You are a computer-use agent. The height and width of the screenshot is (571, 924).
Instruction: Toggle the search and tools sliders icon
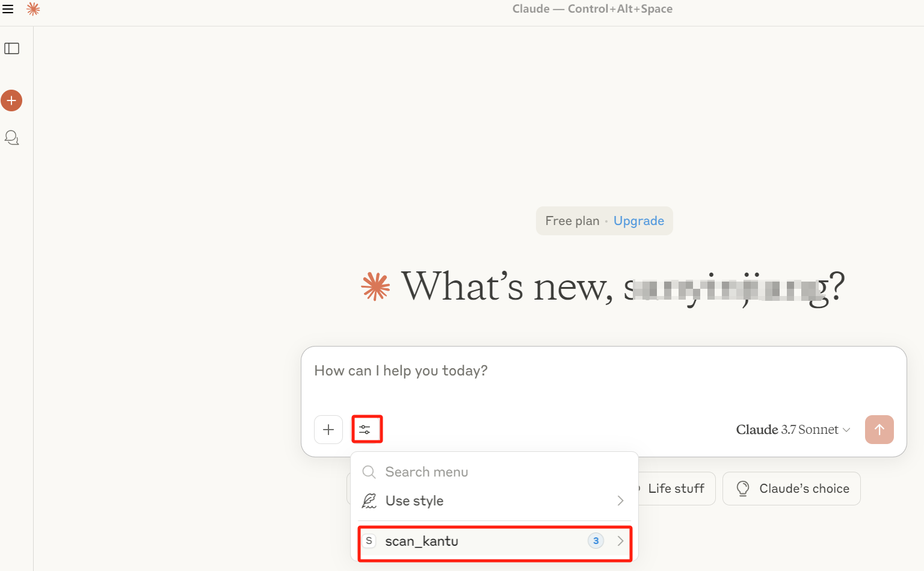coord(365,430)
